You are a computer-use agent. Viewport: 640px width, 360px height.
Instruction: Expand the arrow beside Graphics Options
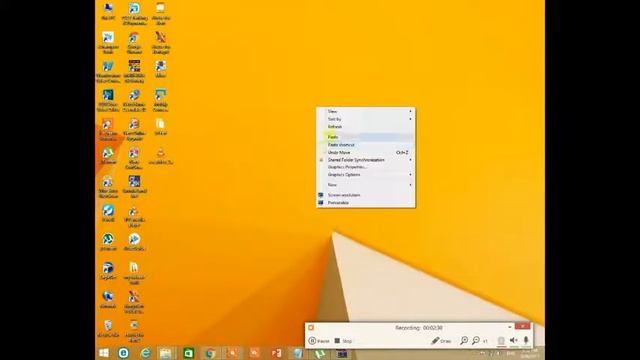tap(410, 175)
